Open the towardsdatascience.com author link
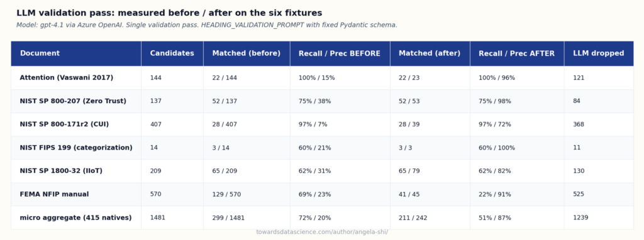Screen dimensions: 644x240 tap(322, 232)
